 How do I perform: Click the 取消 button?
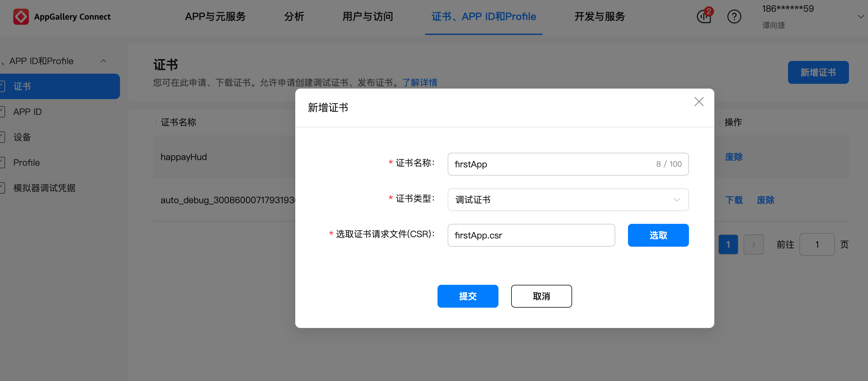coord(541,296)
